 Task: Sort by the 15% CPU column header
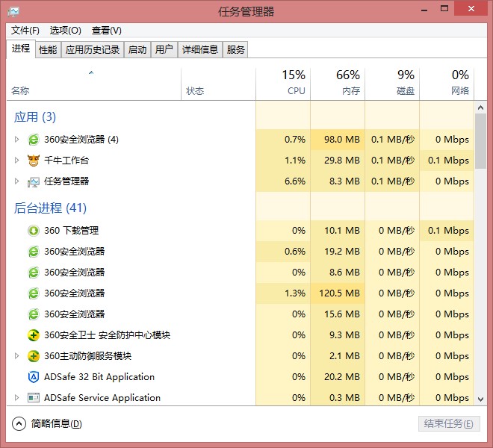283,84
